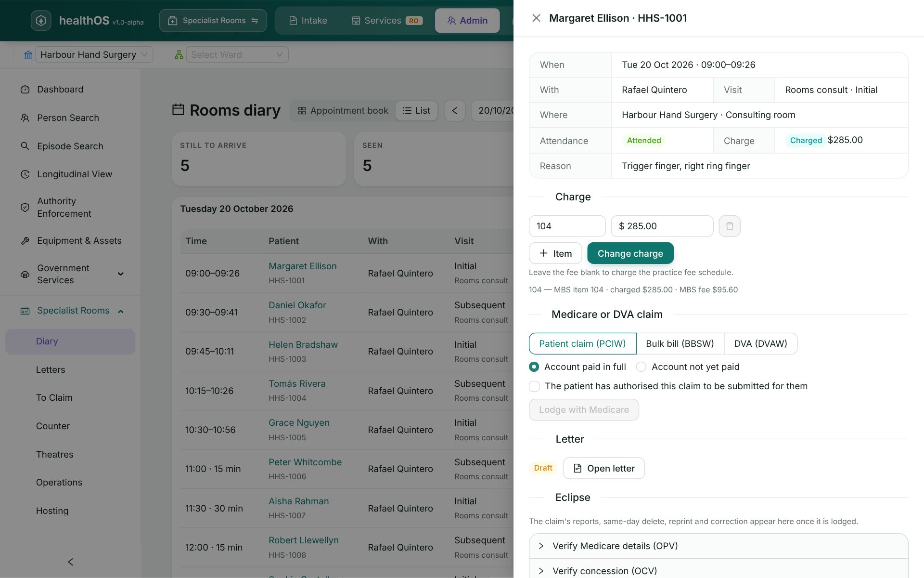Click the fee field showing $ 285.00
The height and width of the screenshot is (578, 924).
[x=662, y=226]
